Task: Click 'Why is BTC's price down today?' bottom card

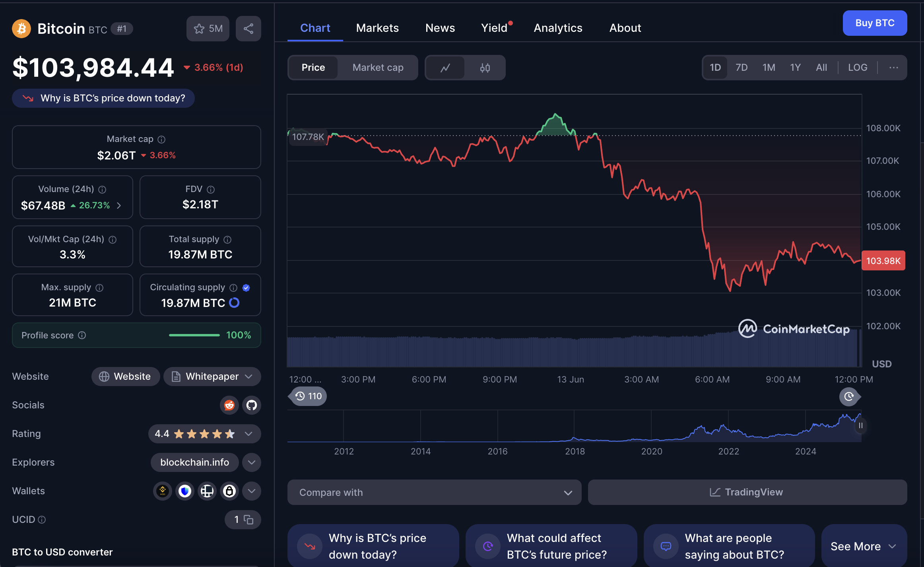Action: point(373,546)
